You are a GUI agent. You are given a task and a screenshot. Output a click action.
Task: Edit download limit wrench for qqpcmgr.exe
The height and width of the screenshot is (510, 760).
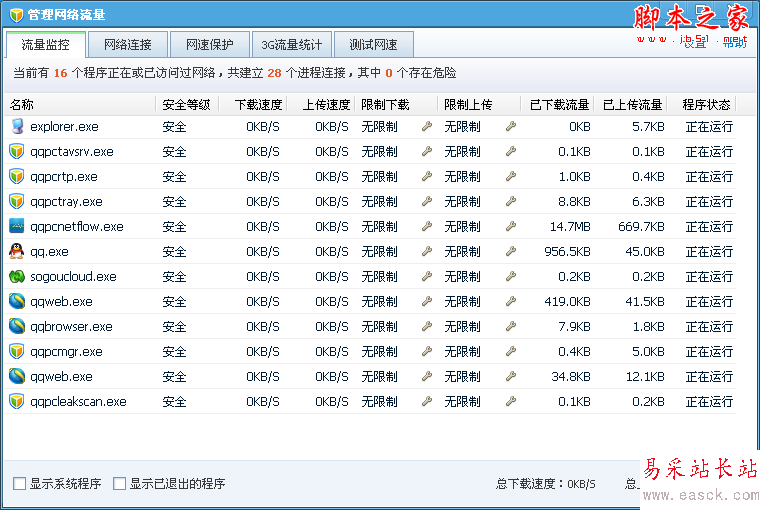[427, 351]
